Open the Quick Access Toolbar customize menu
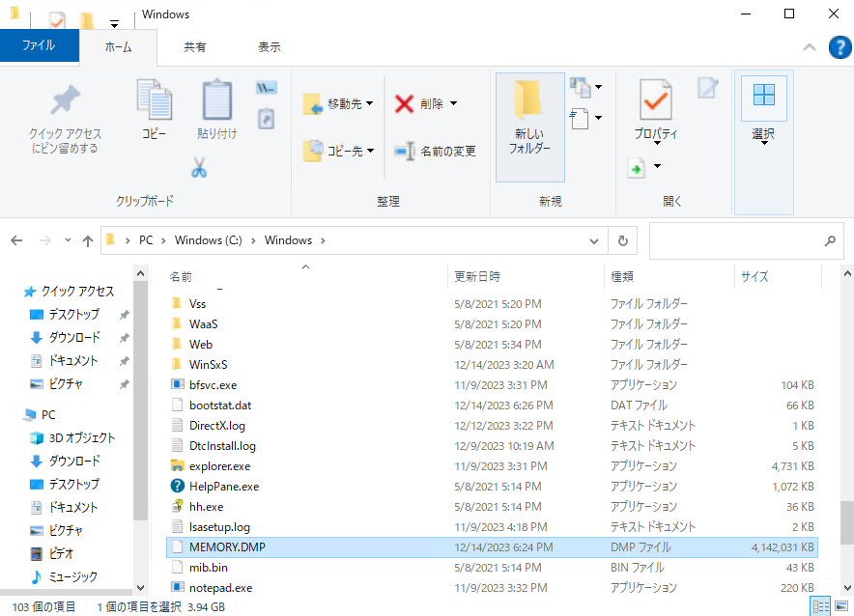854x616 pixels. coord(114,23)
